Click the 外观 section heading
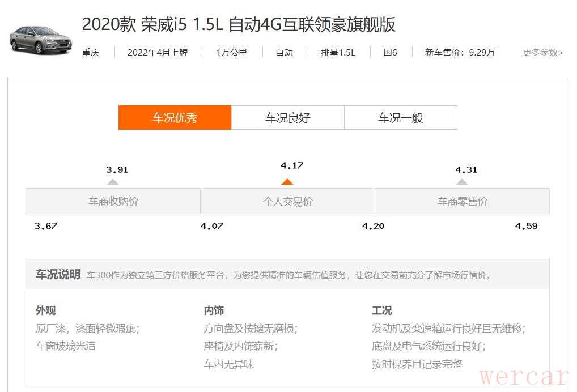The image size is (577, 392). click(x=46, y=310)
